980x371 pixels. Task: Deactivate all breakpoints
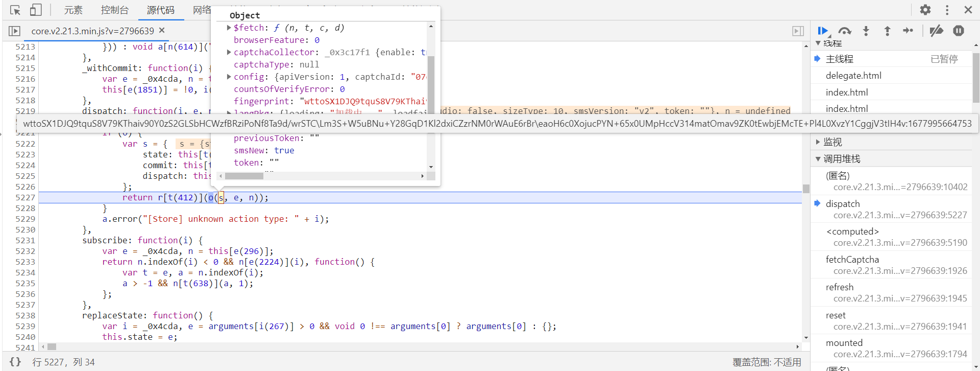click(936, 31)
